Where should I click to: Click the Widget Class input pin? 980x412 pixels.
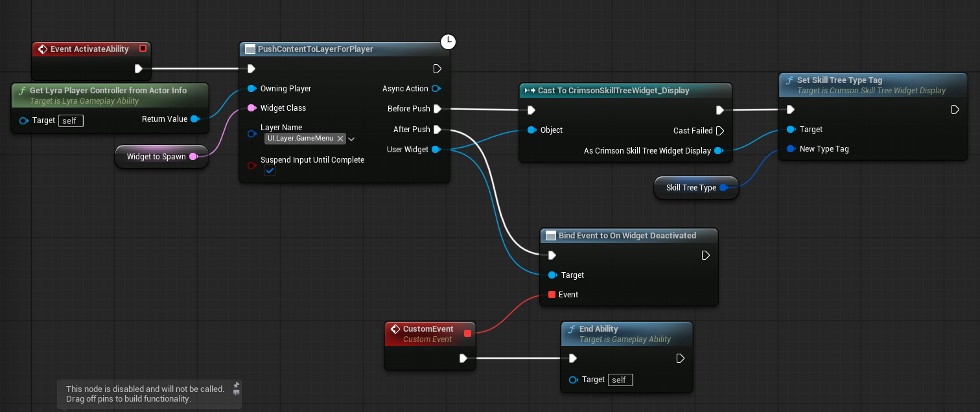pos(251,108)
